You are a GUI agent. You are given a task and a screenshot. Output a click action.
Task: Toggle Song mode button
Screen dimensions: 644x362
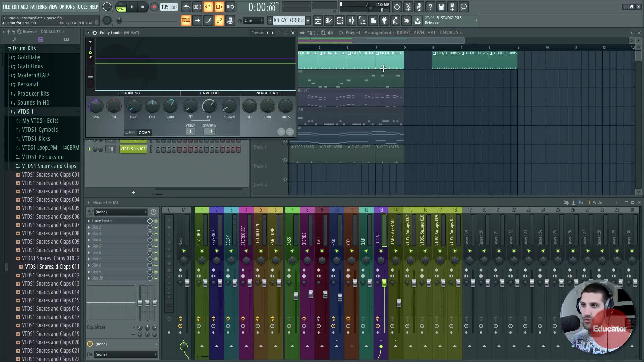(121, 9)
